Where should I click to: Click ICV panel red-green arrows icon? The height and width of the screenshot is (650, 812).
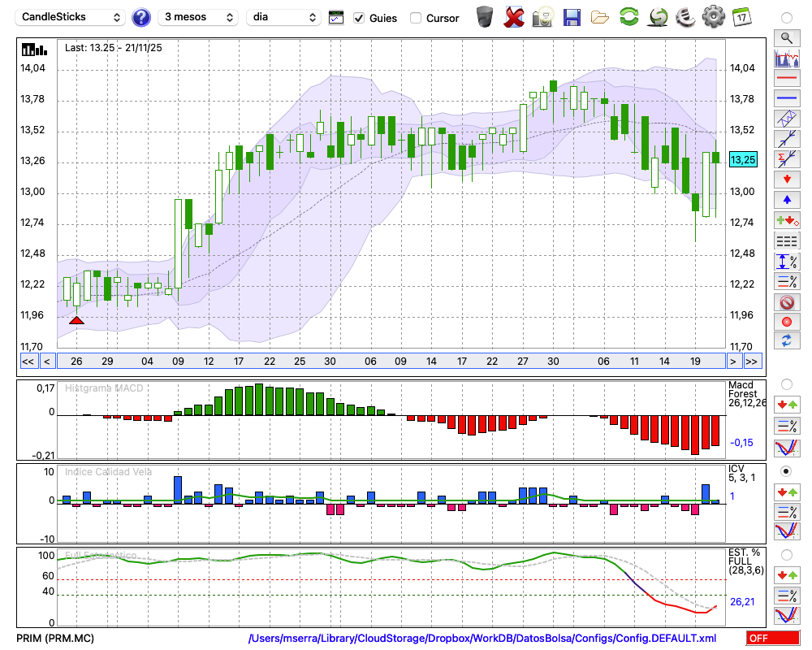coord(787,492)
